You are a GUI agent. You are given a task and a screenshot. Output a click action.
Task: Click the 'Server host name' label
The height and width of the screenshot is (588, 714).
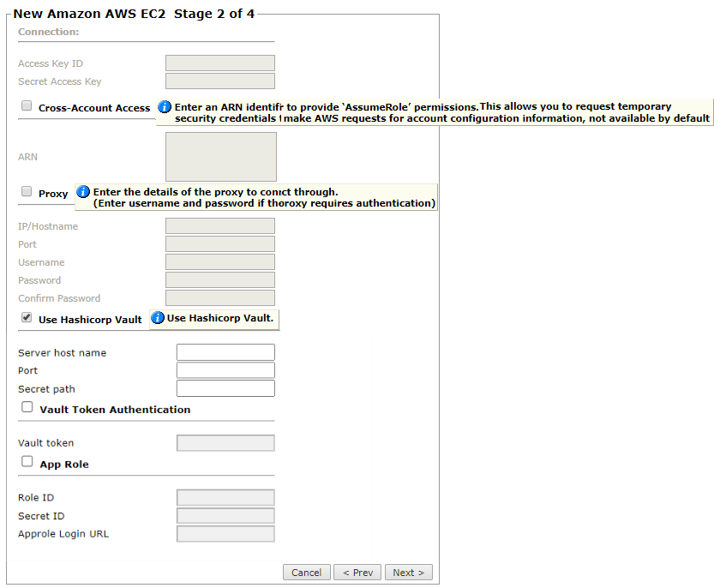(62, 353)
